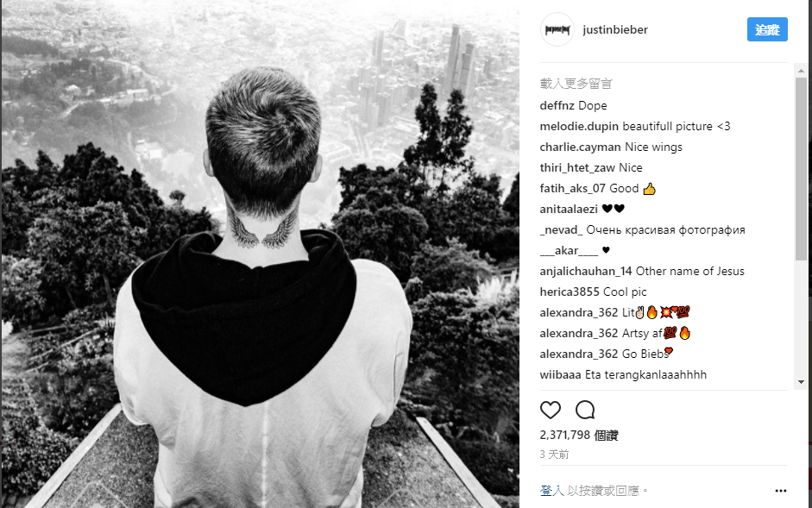
Task: Visit anjalichauhan_14 profile
Action: tap(586, 272)
